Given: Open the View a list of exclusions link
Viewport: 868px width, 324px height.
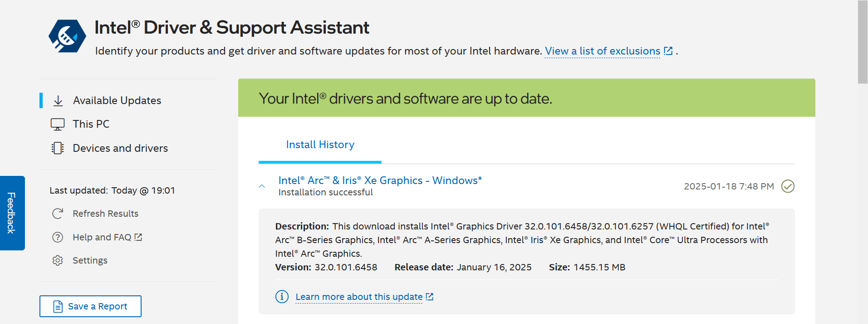Looking at the screenshot, I should click(603, 51).
